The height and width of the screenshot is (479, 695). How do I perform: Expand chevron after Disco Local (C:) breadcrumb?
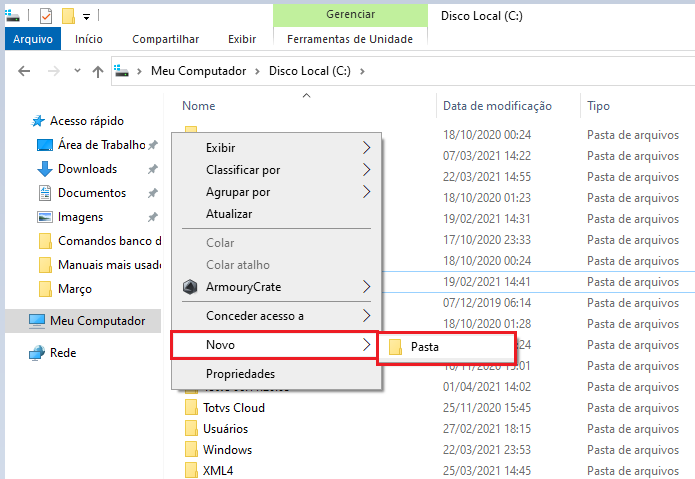(x=362, y=71)
